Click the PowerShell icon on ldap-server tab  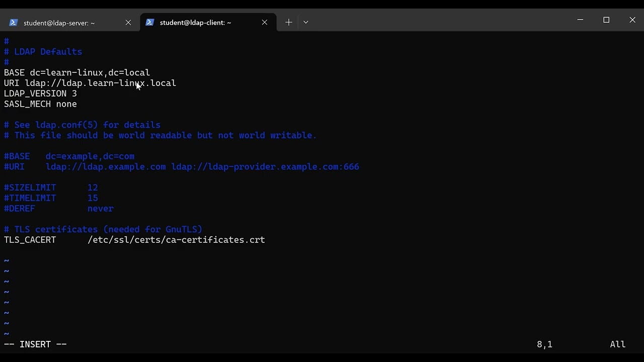(x=14, y=23)
